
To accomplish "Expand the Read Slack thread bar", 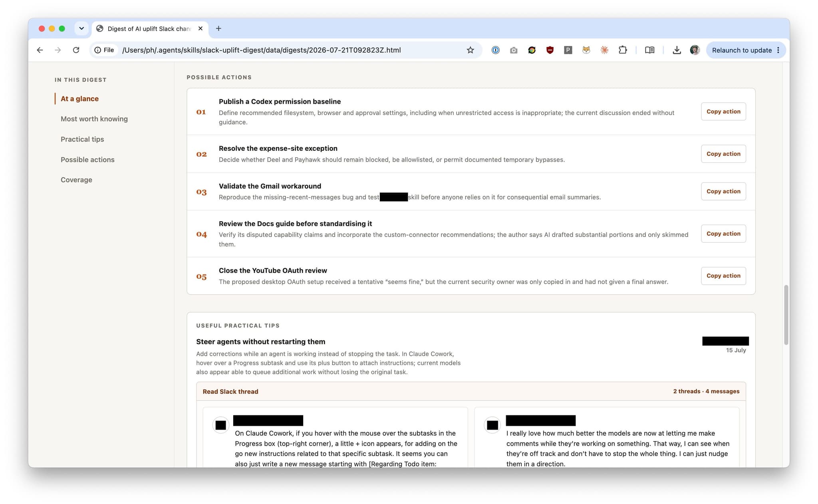I will click(471, 391).
